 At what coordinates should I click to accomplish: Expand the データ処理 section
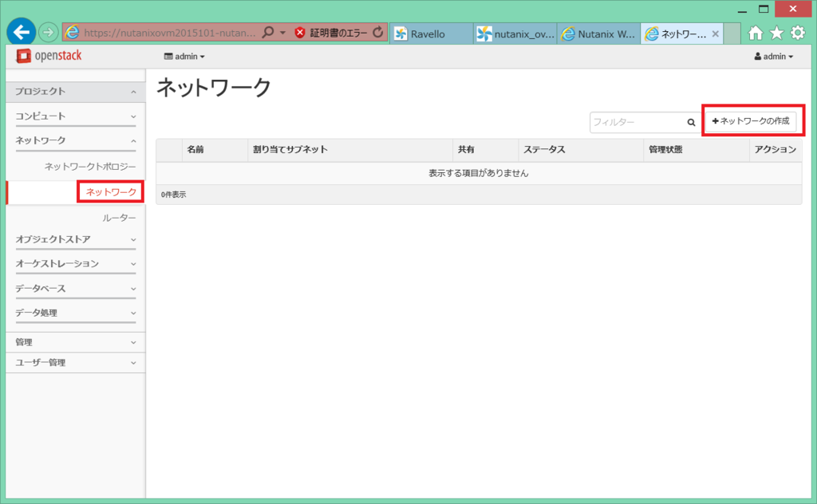(76, 313)
